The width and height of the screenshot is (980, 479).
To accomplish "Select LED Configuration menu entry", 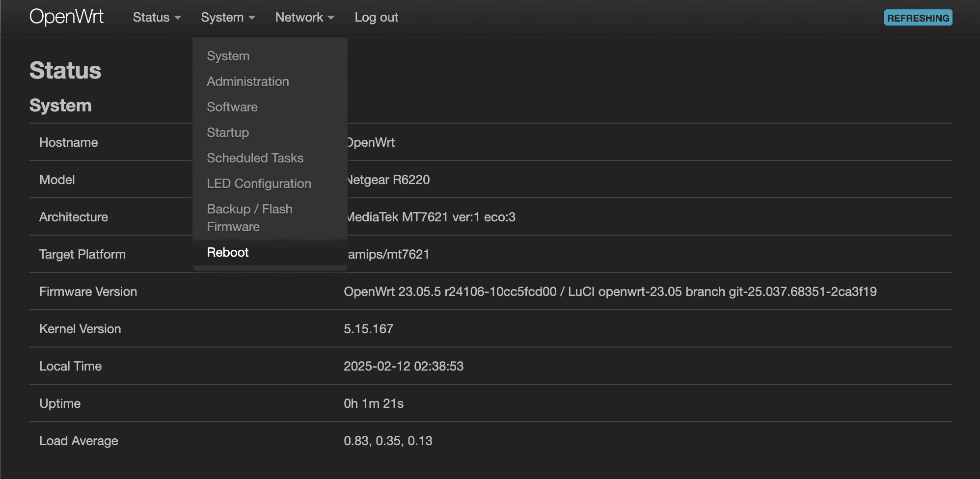I will click(270, 184).
